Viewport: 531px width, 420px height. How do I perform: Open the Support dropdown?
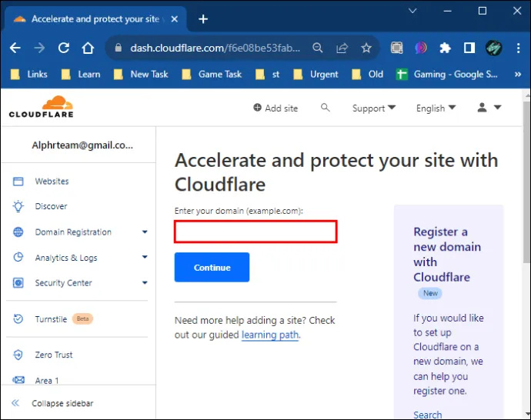(x=374, y=108)
